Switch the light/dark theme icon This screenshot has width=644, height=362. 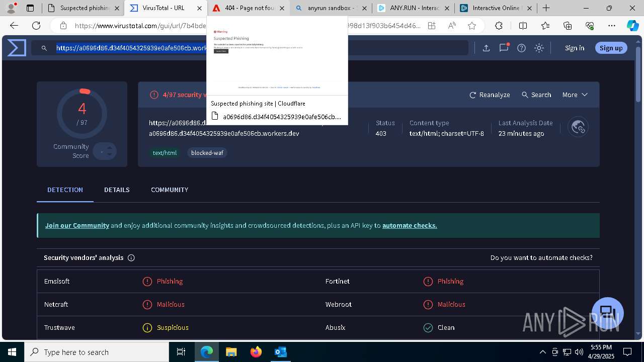(539, 48)
